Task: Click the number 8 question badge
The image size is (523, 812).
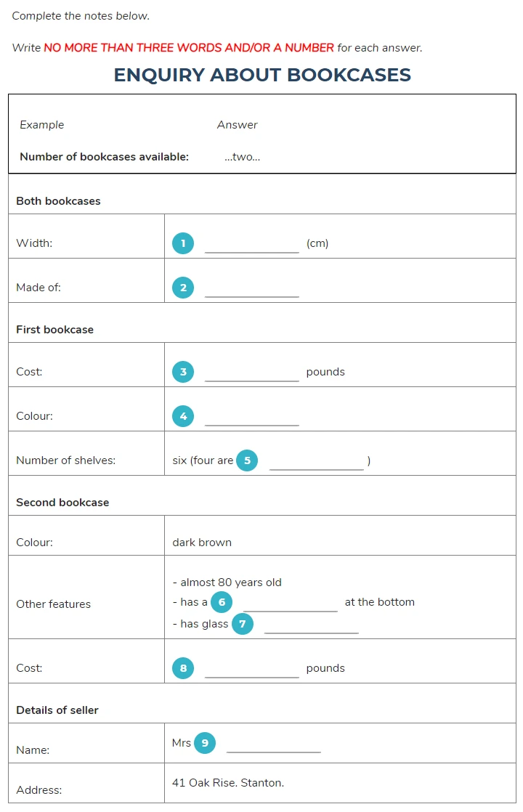Action: coord(183,668)
